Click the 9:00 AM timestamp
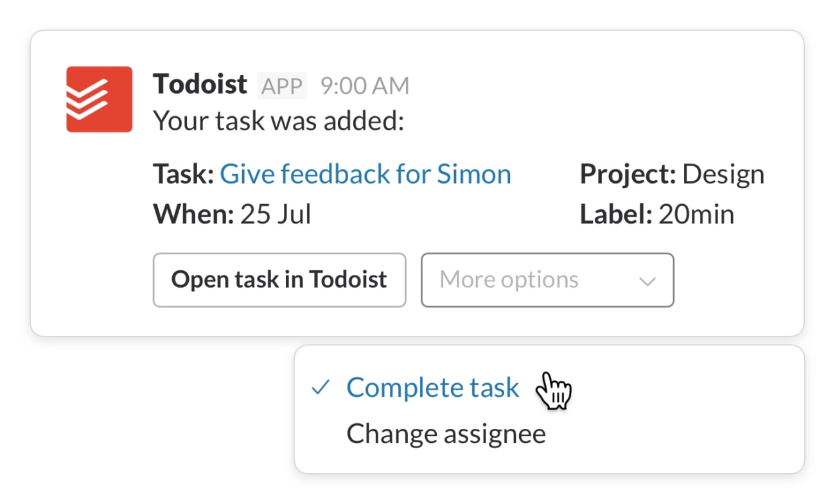The height and width of the screenshot is (504, 835). point(364,85)
